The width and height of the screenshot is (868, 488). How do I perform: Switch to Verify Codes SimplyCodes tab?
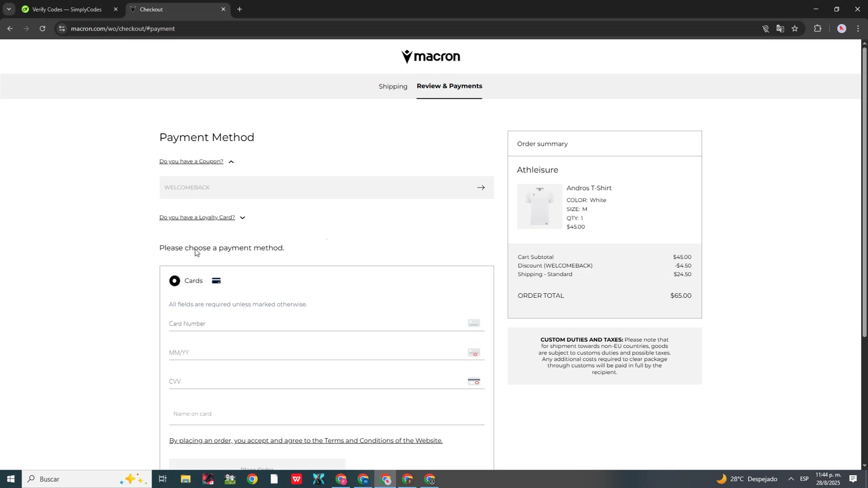(68, 9)
